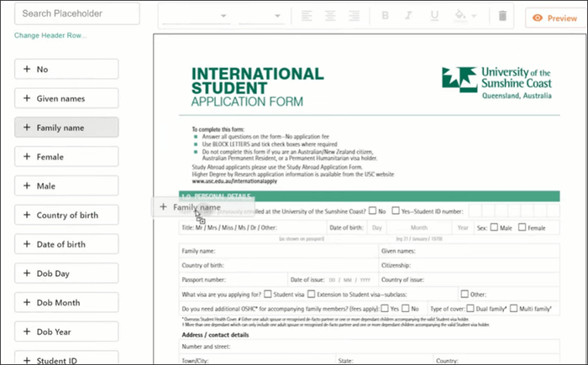Screen dimensions: 588x365
Task: Click the Address / contact details heading
Action: [215, 335]
